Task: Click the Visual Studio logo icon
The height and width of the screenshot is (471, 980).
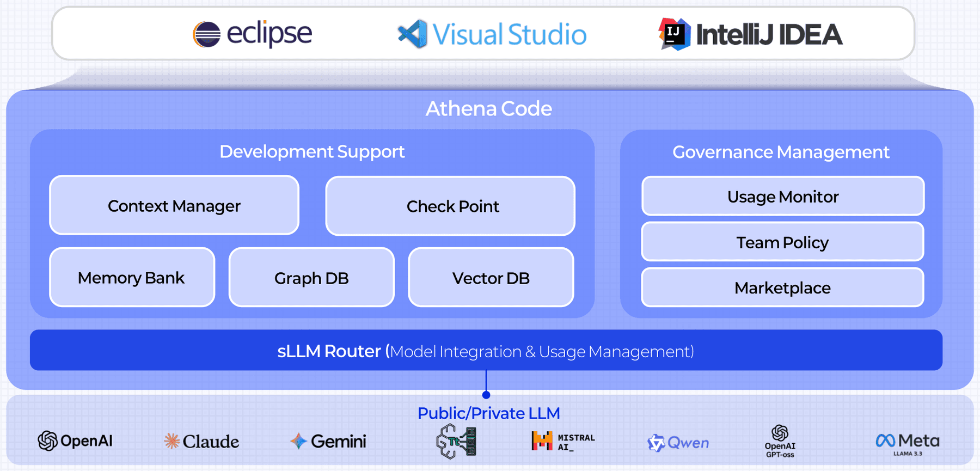Action: click(412, 34)
